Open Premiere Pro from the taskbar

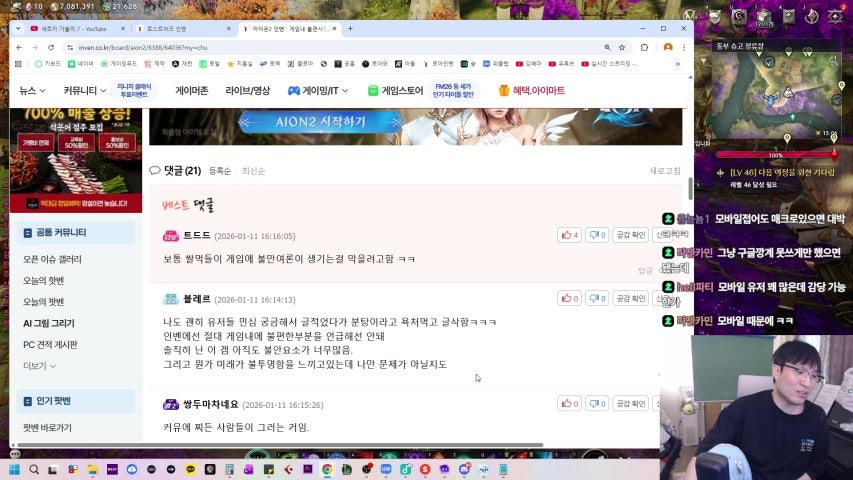click(x=308, y=469)
